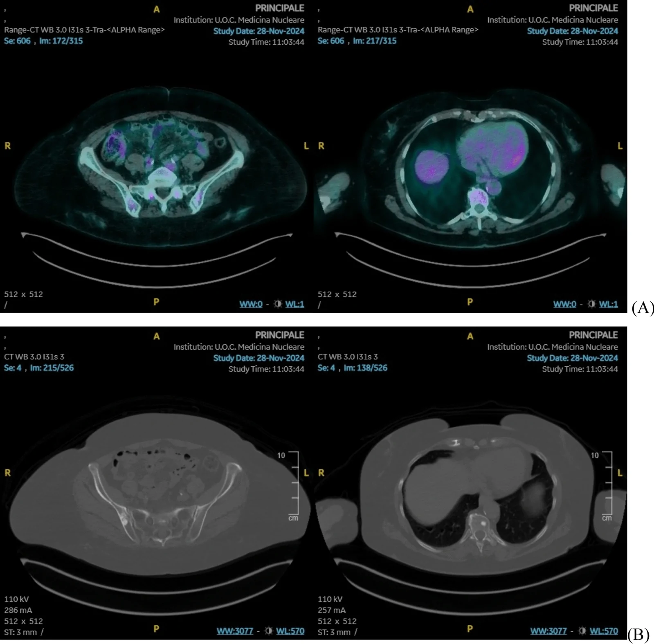Select the 'Im: 215/526' image counter
Image resolution: width=654 pixels, height=644 pixels.
tap(52, 368)
